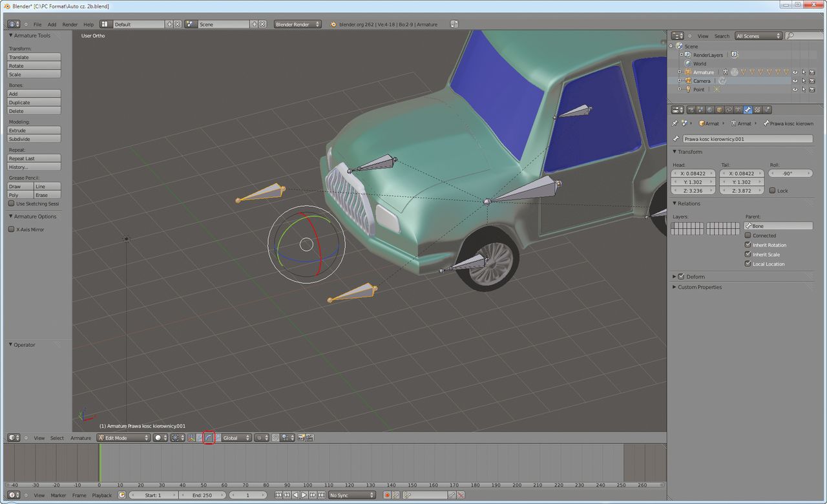The width and height of the screenshot is (827, 504).
Task: Select the Bone properties tab
Action: (x=748, y=110)
